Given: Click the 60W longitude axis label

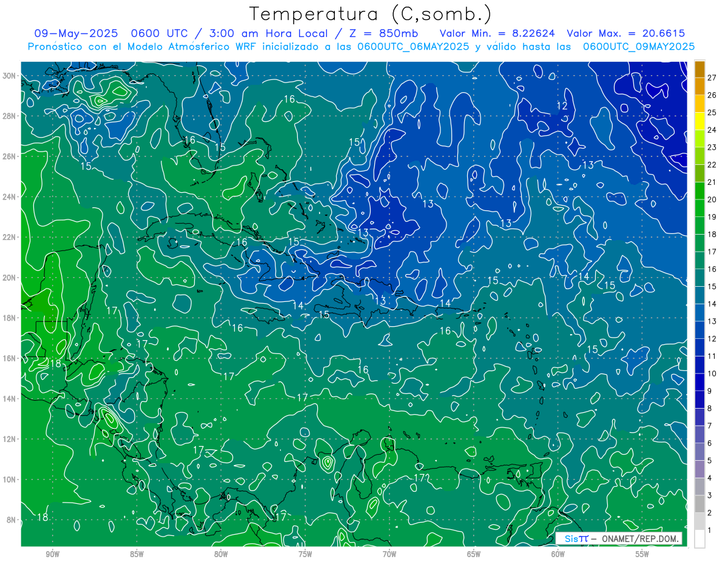Looking at the screenshot, I should pos(558,554).
